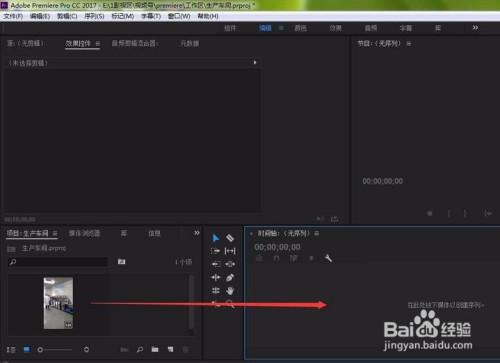Select the Ripple Edit tool
Image resolution: width=500 pixels, height=363 pixels.
click(215, 251)
